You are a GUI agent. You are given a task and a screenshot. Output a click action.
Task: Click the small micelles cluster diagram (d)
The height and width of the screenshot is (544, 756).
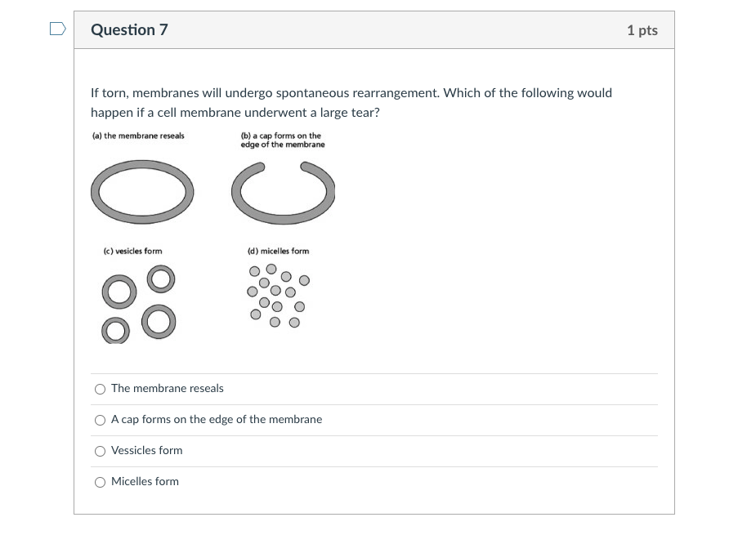[x=279, y=296]
